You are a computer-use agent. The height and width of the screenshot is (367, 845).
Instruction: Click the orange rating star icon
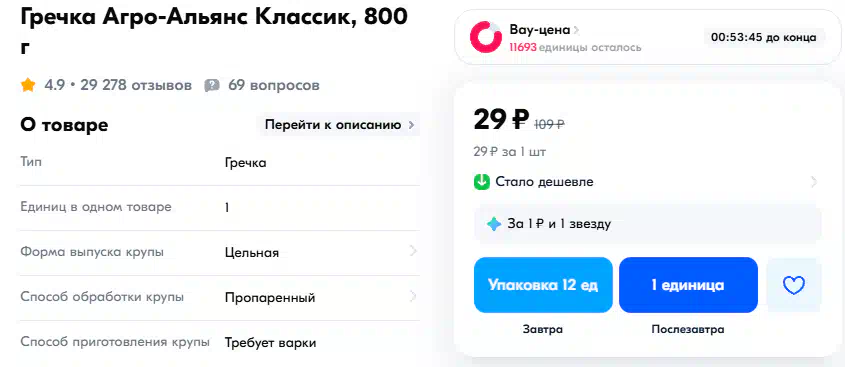click(28, 85)
